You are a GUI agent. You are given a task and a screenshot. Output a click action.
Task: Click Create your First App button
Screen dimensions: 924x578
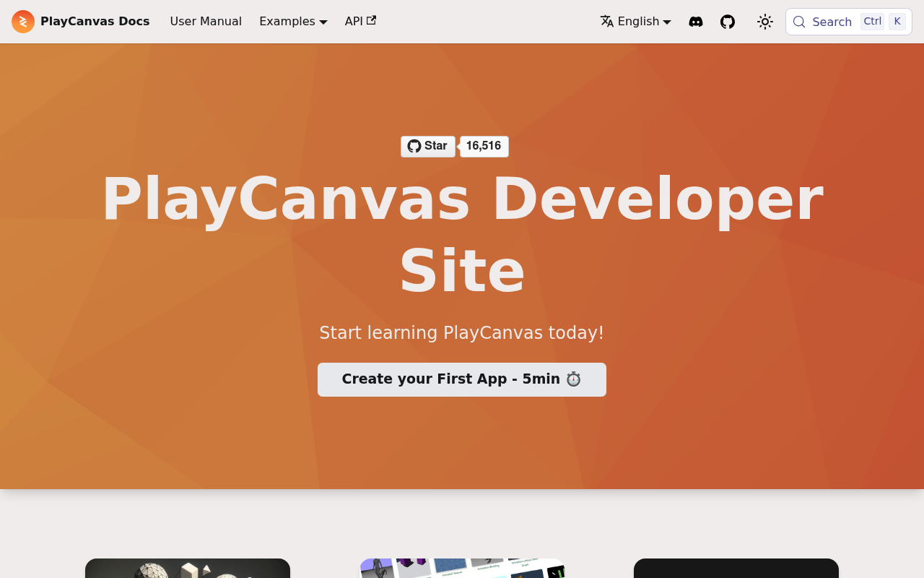[x=462, y=379]
